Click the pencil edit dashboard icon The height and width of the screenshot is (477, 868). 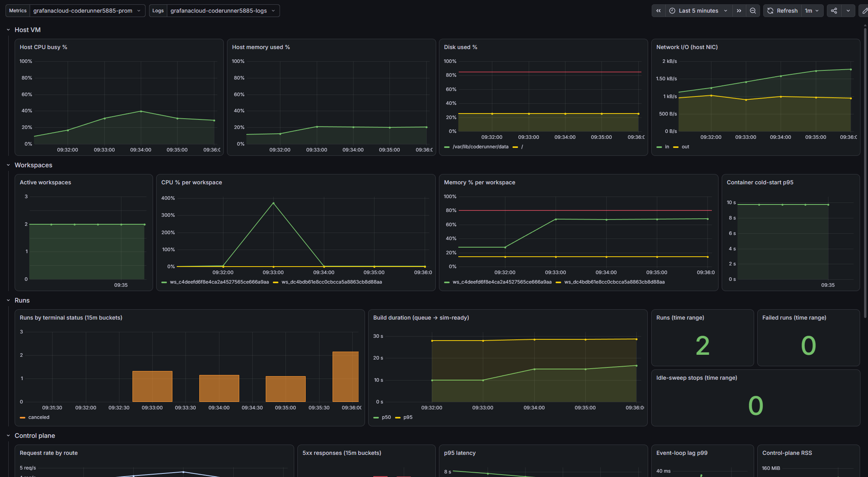[864, 11]
